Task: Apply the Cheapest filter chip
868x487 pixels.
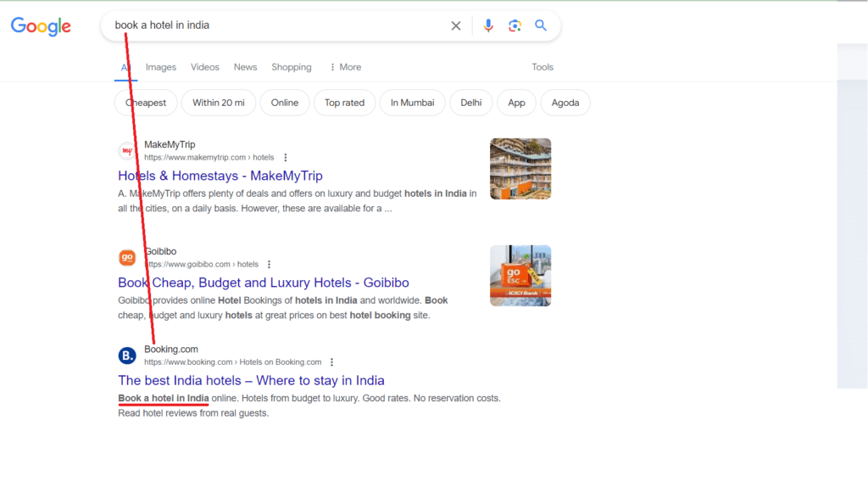Action: 146,103
